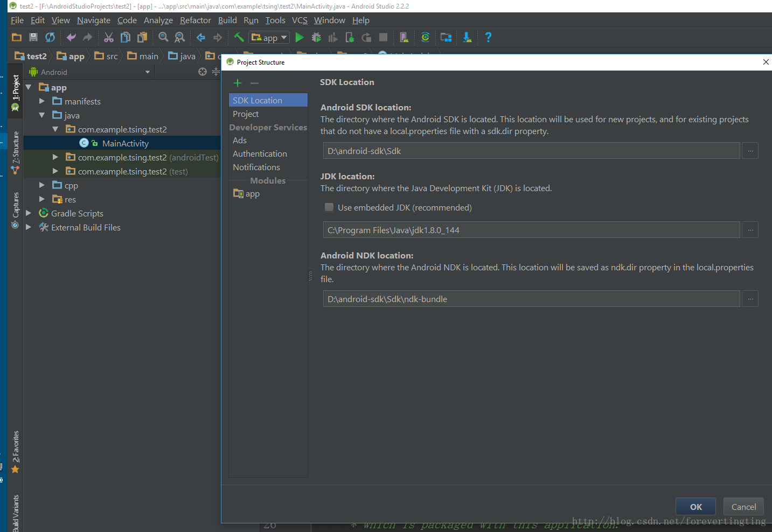The height and width of the screenshot is (532, 772).
Task: Click the Help question mark icon
Action: pos(488,37)
